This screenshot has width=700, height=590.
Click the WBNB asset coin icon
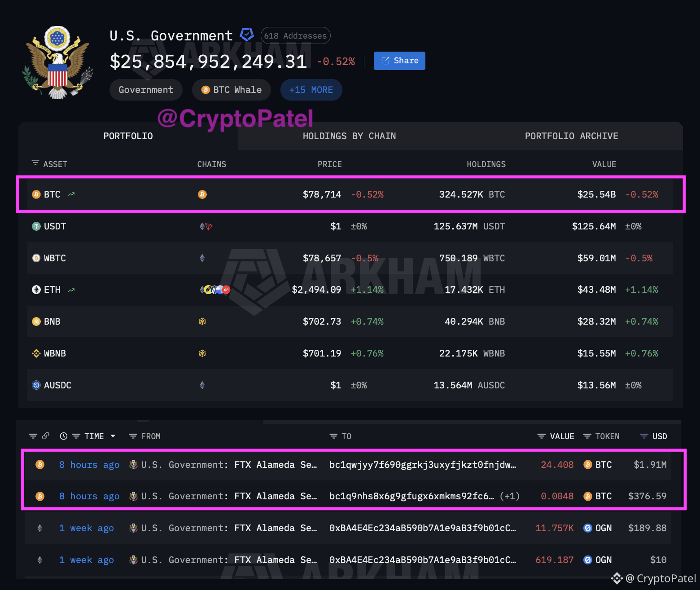36,353
